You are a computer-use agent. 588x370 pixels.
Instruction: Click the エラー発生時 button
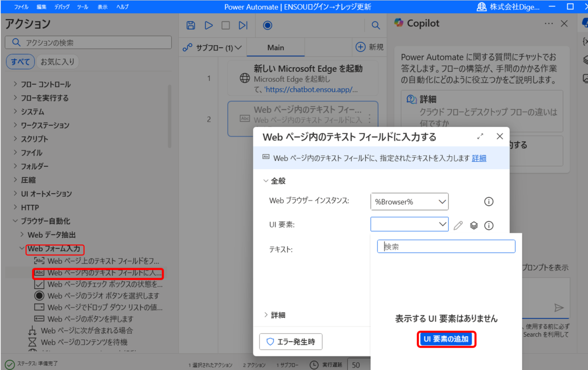click(x=290, y=341)
